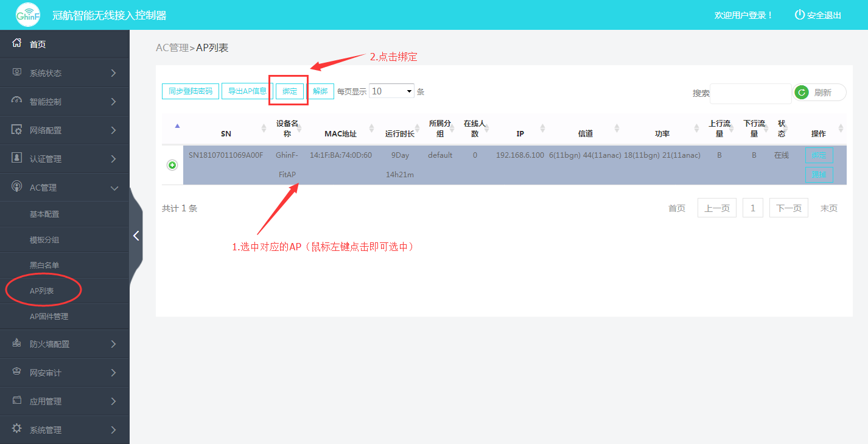Screen dimensions: 868x444
Task: Sort the table by the MAC地址 column
Action: 340,133
